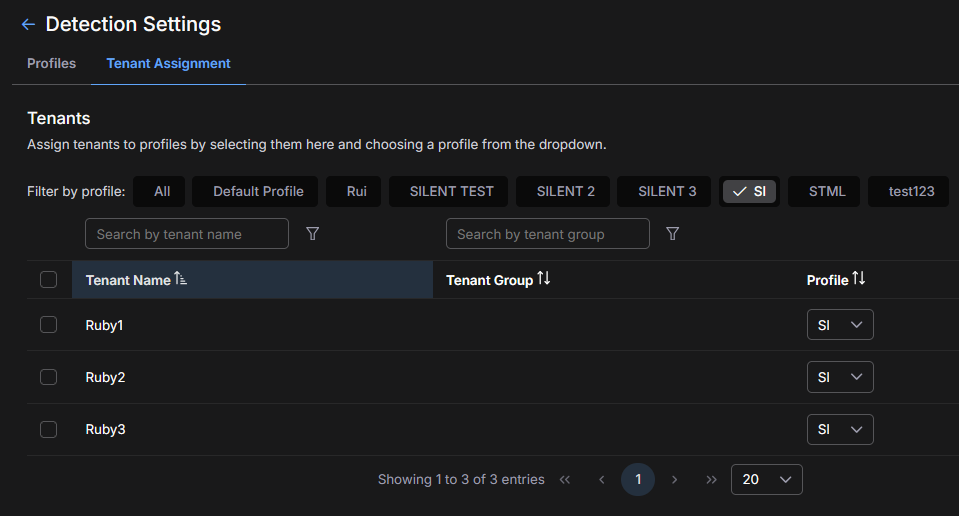Image resolution: width=959 pixels, height=516 pixels.
Task: Sort by Tenant Group column icon
Action: click(544, 279)
